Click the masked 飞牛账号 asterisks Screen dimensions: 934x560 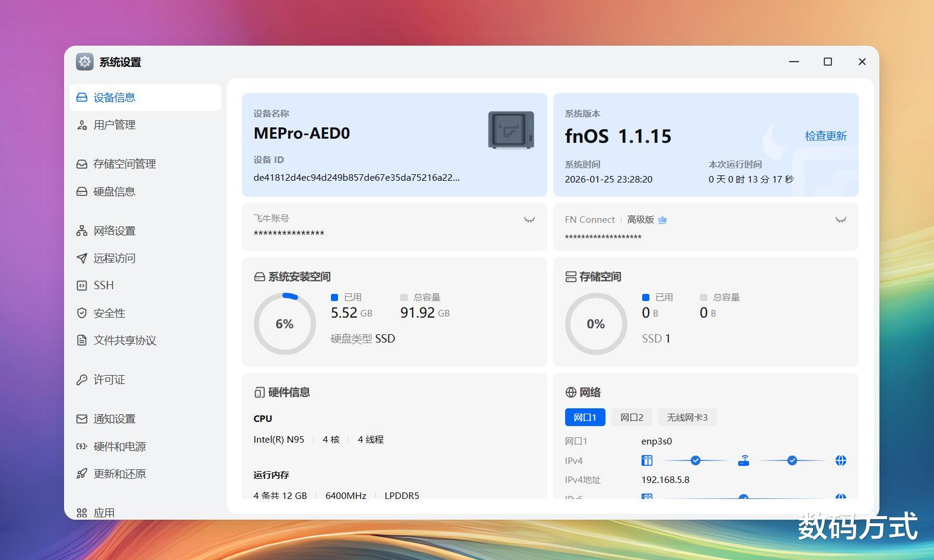[289, 233]
